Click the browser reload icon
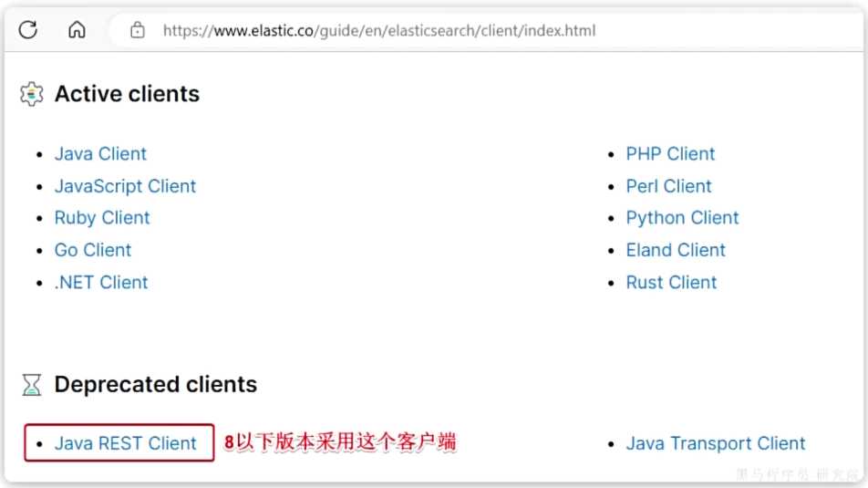Screen dimensions: 868x488 tap(27, 30)
